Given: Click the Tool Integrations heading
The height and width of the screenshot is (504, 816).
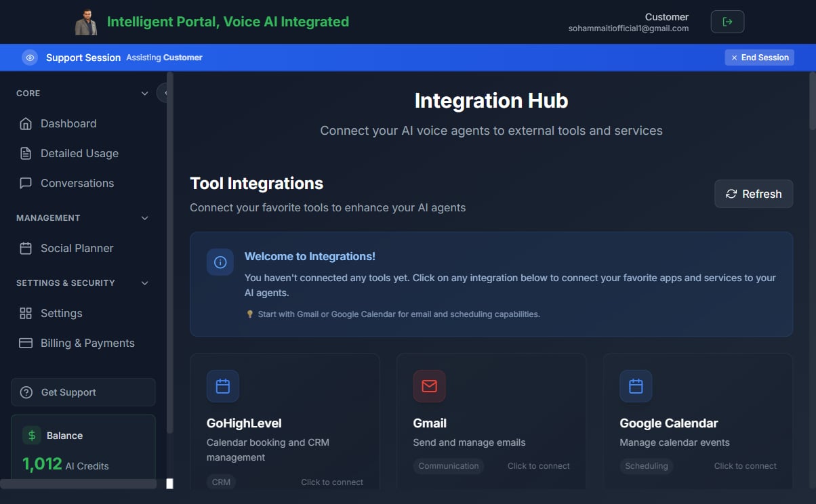Looking at the screenshot, I should click(x=257, y=184).
